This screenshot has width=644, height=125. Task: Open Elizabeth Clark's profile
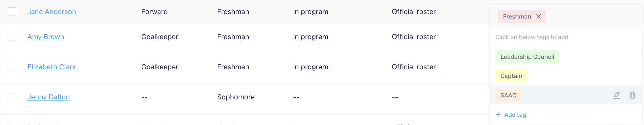[52, 67]
